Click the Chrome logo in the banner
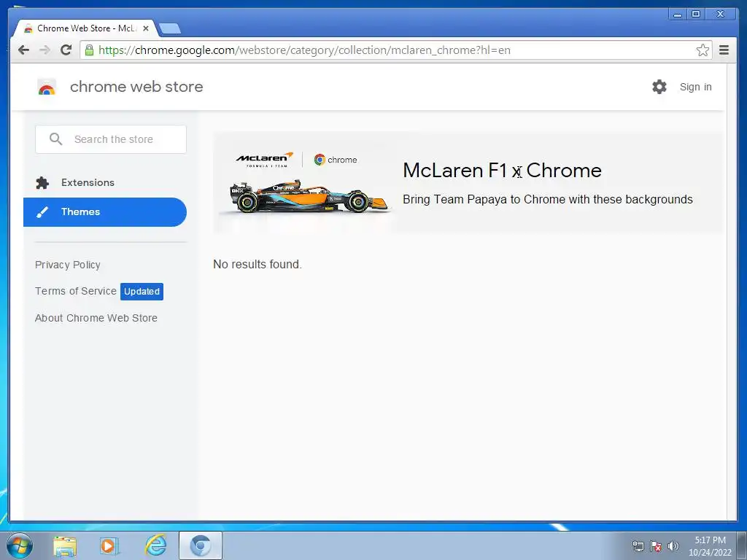Screen dimensions: 747x560 point(336,160)
